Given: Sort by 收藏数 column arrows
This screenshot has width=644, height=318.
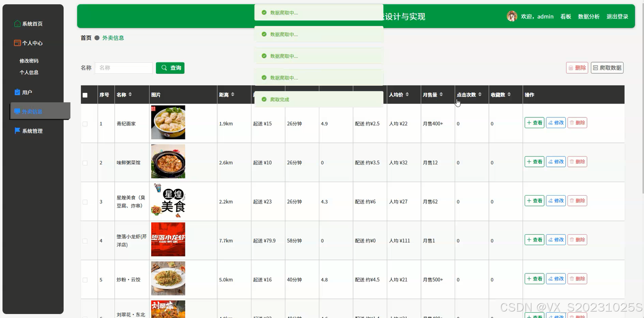Looking at the screenshot, I should click(509, 94).
